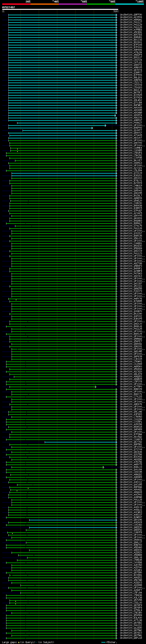
Task: Select hit label UniRef100_A5CB91
Action: coord(131,32)
